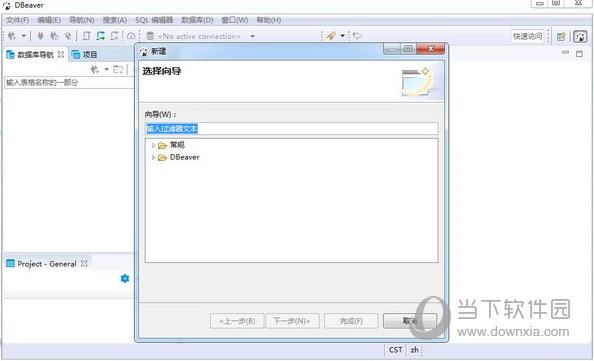
Task: Click the CST timezone status bar entry
Action: coord(395,350)
